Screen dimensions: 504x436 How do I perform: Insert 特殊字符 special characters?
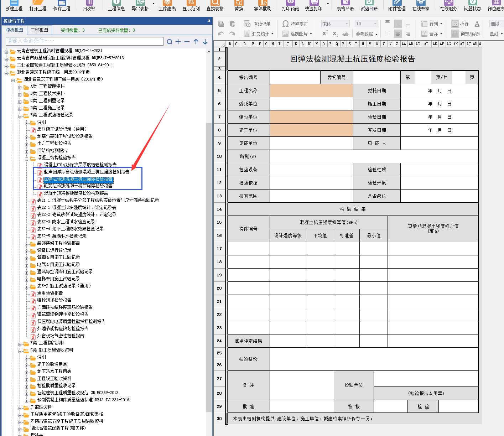pos(295,24)
